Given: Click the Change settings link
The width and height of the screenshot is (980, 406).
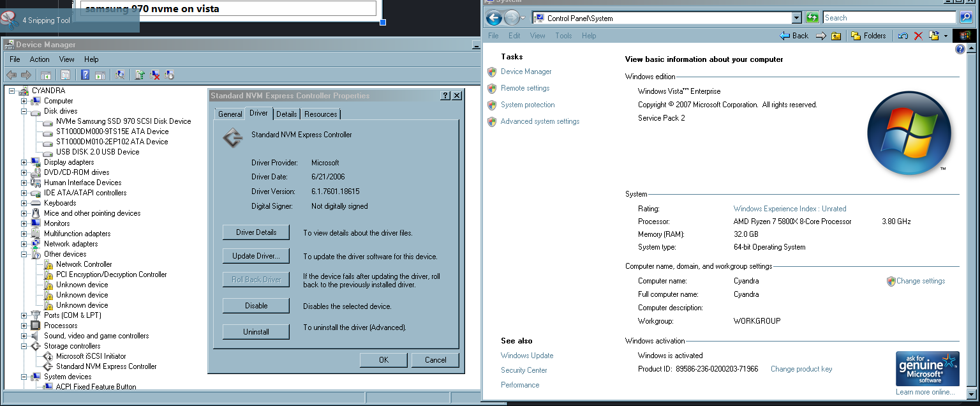Looking at the screenshot, I should [x=921, y=281].
